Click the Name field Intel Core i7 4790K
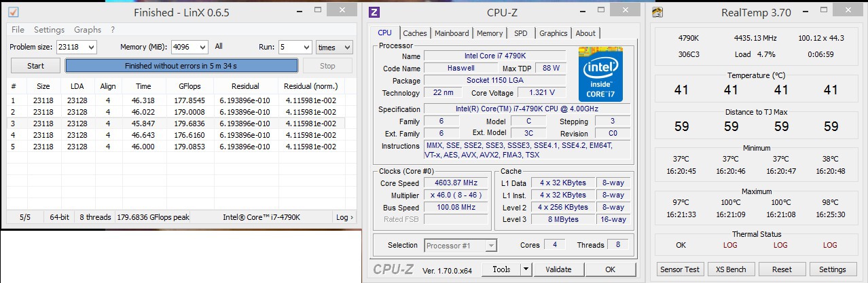This screenshot has height=283, width=868. click(x=494, y=56)
